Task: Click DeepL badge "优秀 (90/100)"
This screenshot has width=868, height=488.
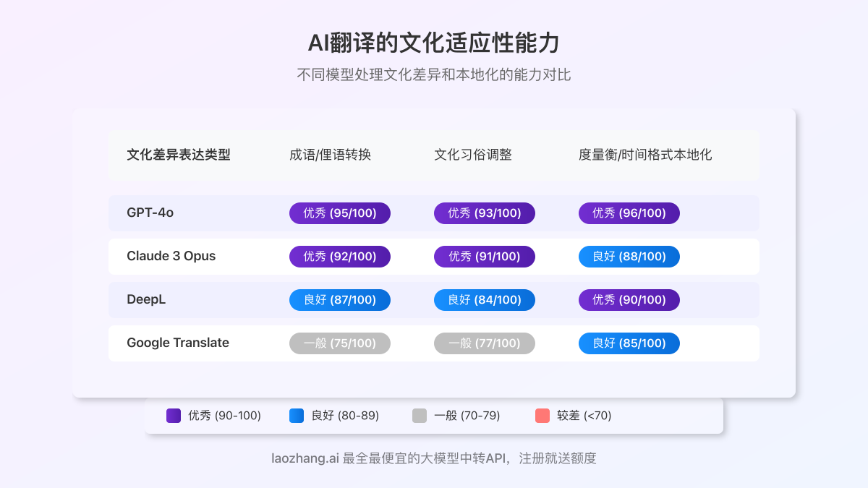Action: point(629,300)
